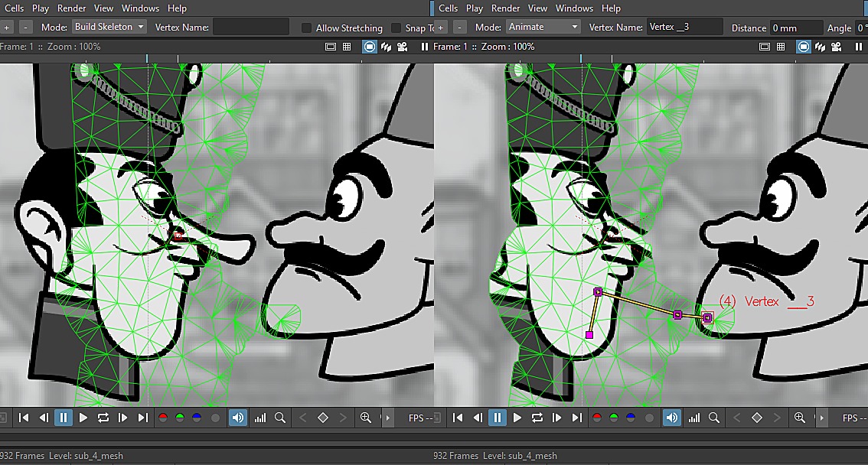The height and width of the screenshot is (465, 868).
Task: Toggle loop playback in right viewer
Action: pyautogui.click(x=537, y=418)
